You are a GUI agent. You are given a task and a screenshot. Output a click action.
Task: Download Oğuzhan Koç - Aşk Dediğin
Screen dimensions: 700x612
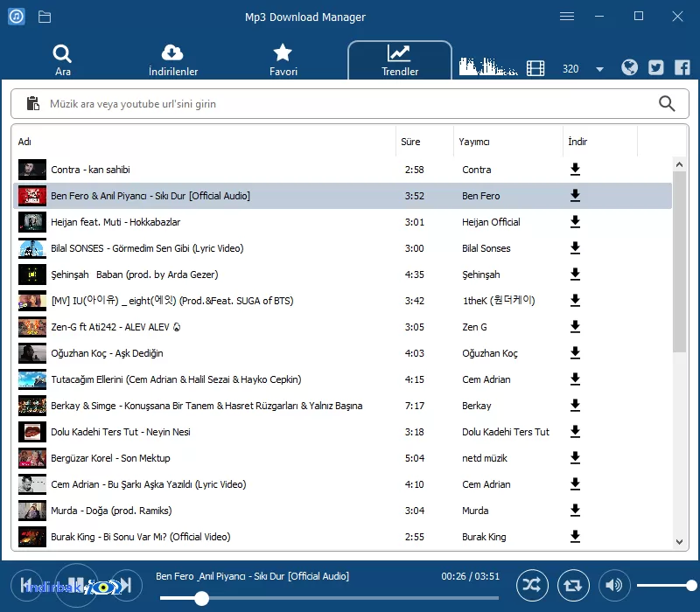click(576, 353)
